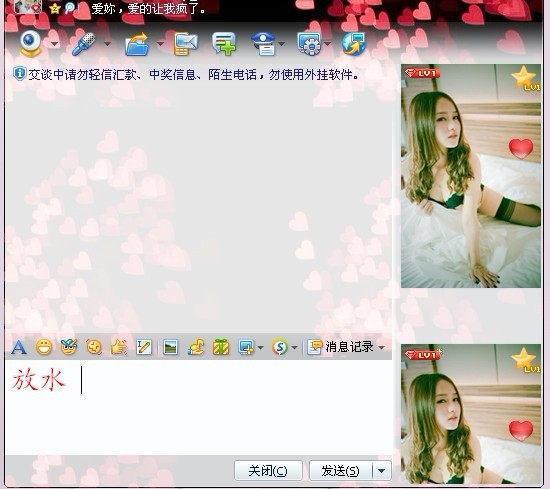The image size is (550, 489).
Task: Click the yellow star icon beside avatar
Action: pyautogui.click(x=55, y=8)
